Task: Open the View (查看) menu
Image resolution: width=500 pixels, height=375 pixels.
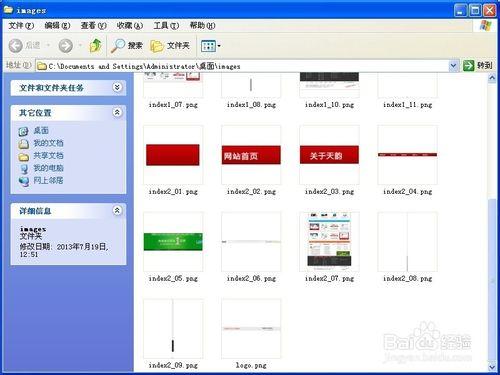Action: pyautogui.click(x=93, y=25)
